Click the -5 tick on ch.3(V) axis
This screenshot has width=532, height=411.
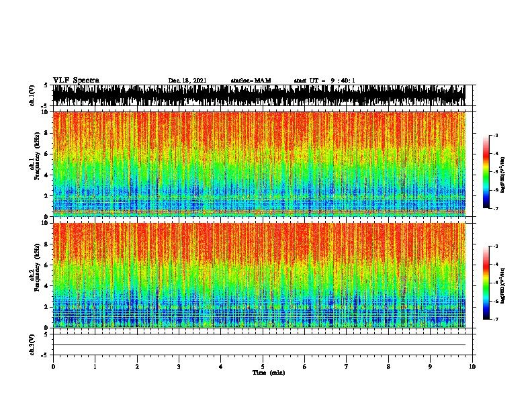pyautogui.click(x=45, y=355)
